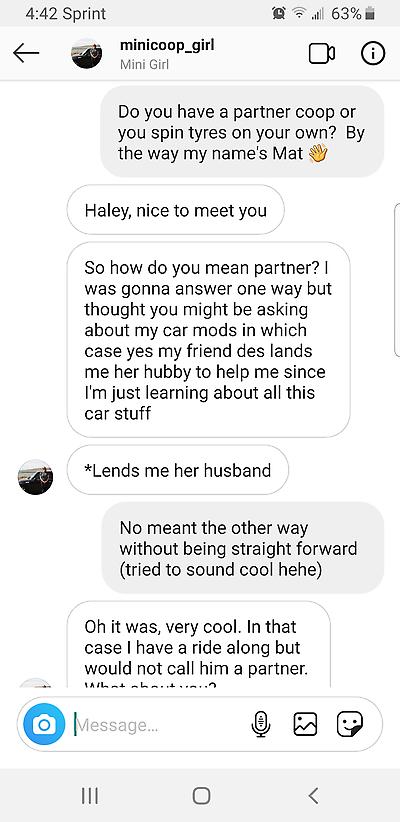Focus the Message text input field

pos(157,725)
